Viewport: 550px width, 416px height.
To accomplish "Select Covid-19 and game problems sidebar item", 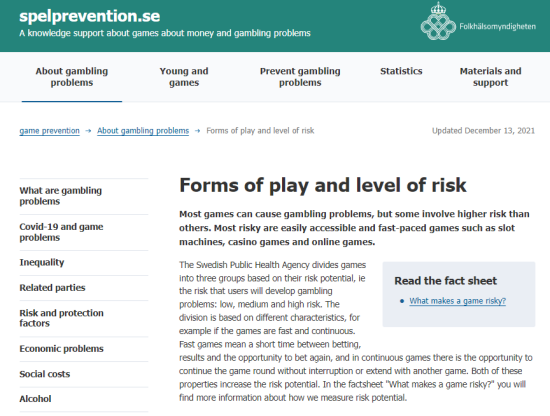I will click(83, 232).
